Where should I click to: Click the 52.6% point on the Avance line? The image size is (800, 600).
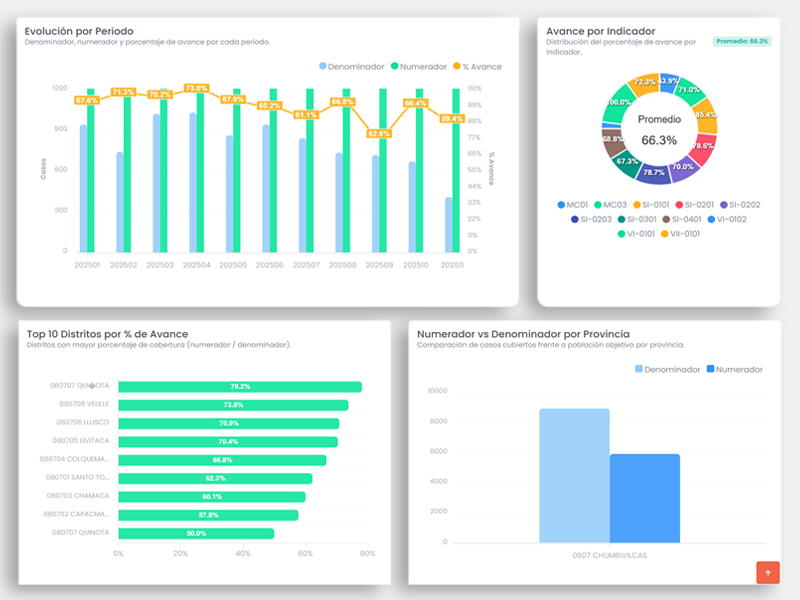379,133
